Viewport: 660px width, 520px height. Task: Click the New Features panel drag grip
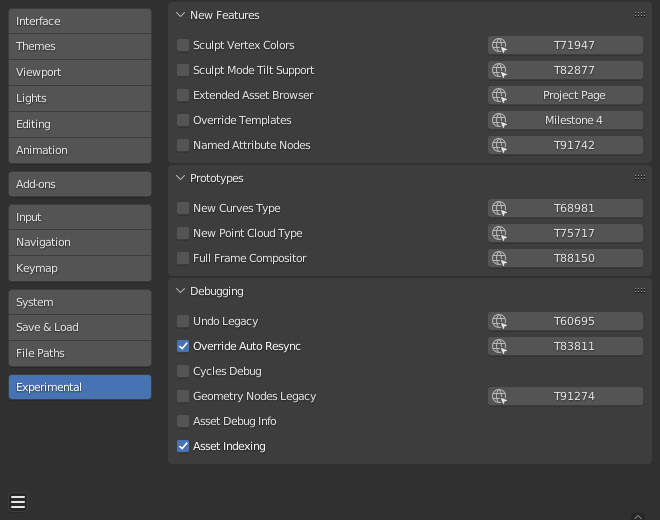coord(639,15)
